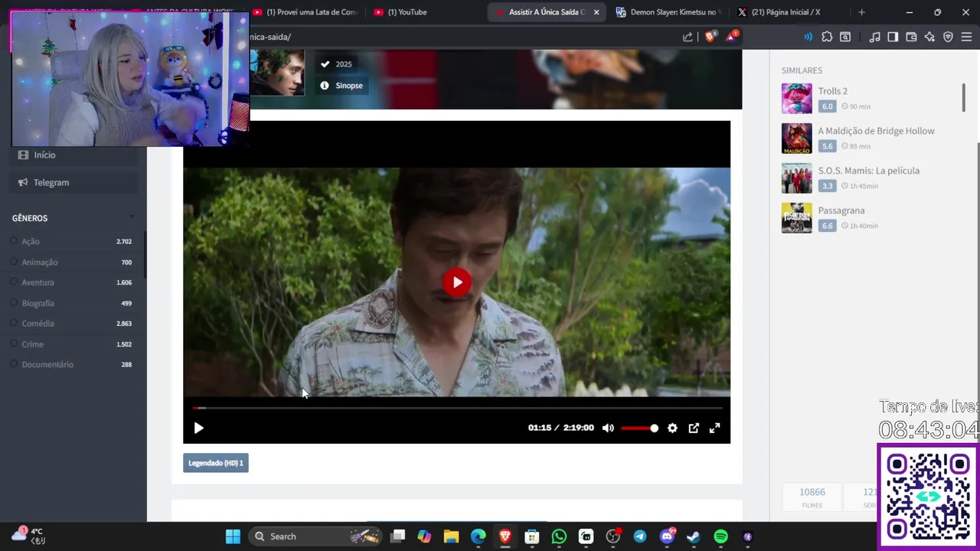Screen dimensions: 980x551
Task: Click the play icon in the player control bar
Action: click(198, 428)
